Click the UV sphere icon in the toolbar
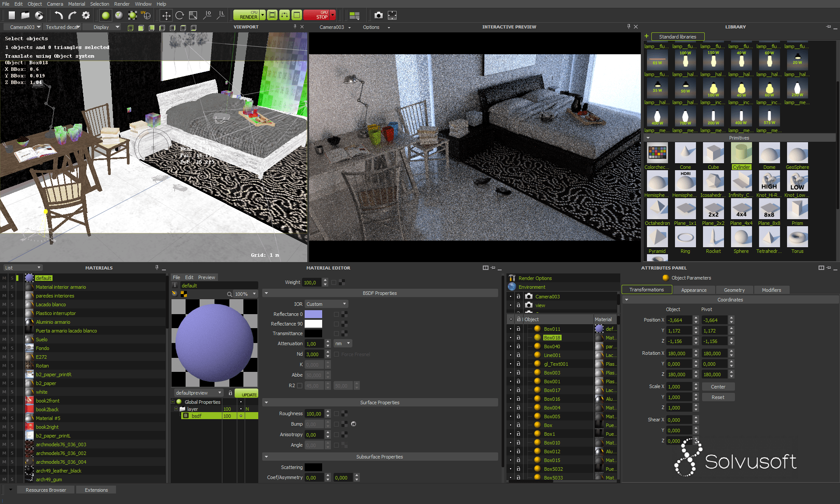 tap(146, 15)
